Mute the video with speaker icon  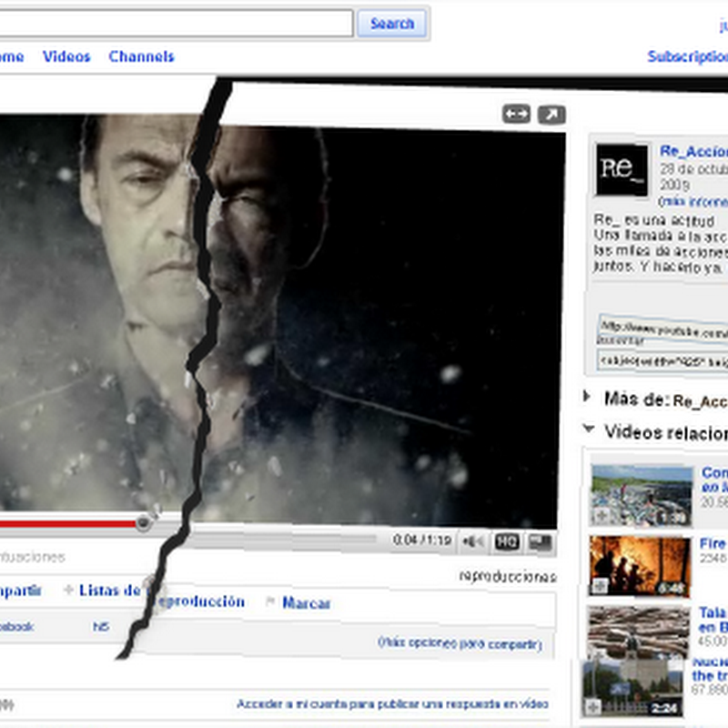pos(473,541)
